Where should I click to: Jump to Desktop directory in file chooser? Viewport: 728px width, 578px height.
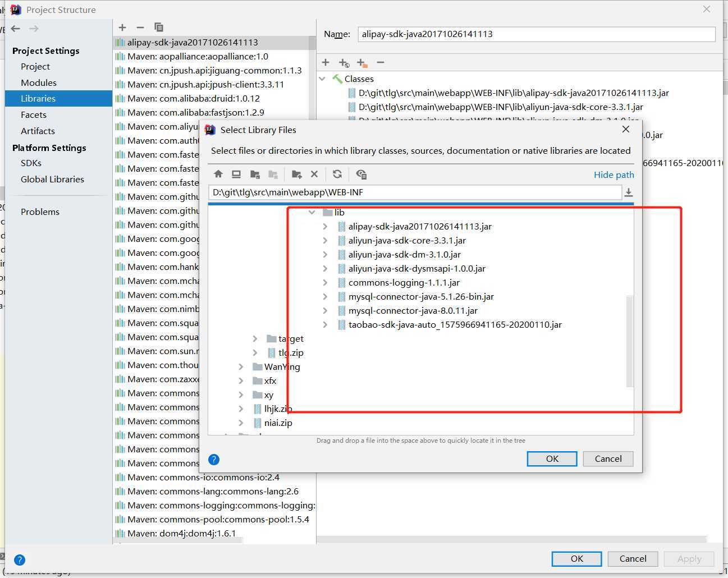pos(236,174)
